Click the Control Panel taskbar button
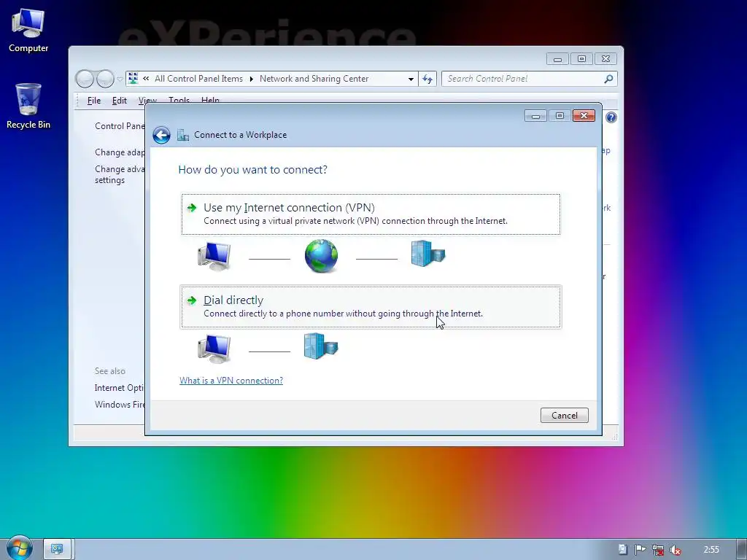 point(57,549)
